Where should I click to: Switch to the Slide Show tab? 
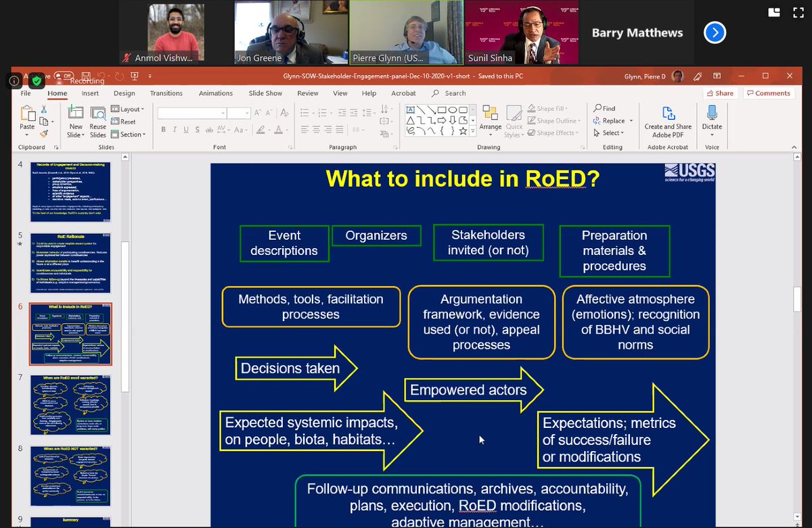click(265, 93)
